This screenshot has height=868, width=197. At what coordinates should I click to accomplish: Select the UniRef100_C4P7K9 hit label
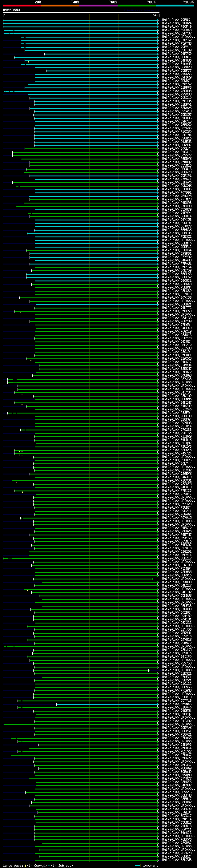pos(177,54)
